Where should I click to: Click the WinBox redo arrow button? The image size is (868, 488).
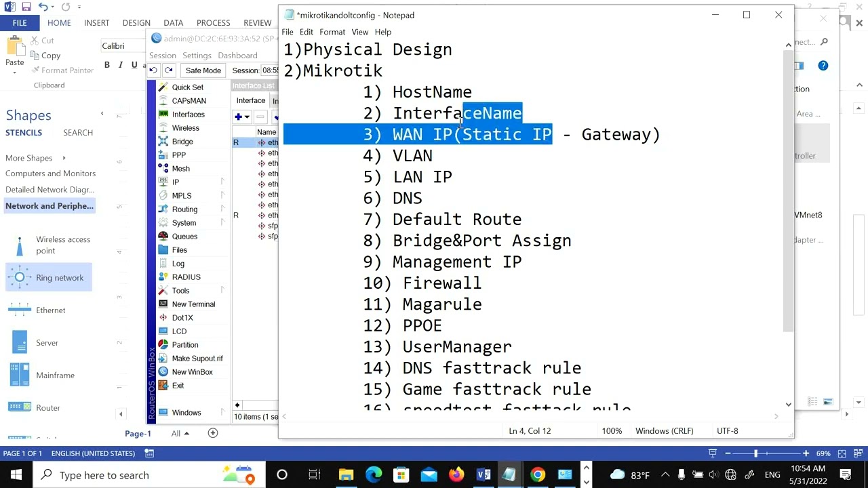click(168, 70)
